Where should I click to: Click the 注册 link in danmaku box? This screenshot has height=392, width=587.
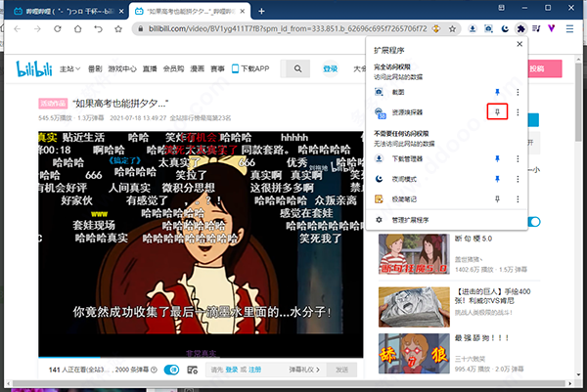(x=255, y=370)
